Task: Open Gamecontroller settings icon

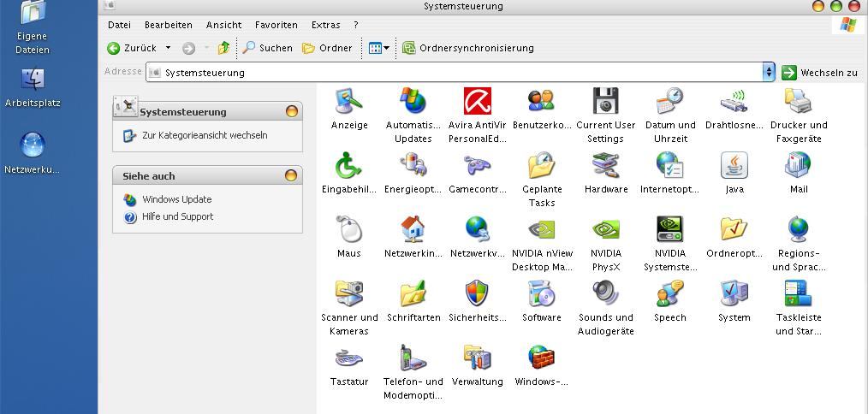Action: (x=477, y=165)
